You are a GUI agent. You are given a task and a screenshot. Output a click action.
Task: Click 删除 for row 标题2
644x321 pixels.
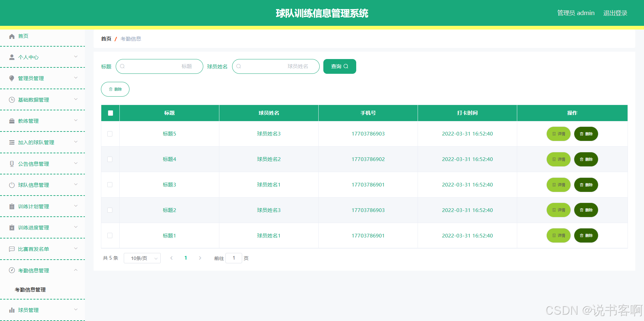586,210
